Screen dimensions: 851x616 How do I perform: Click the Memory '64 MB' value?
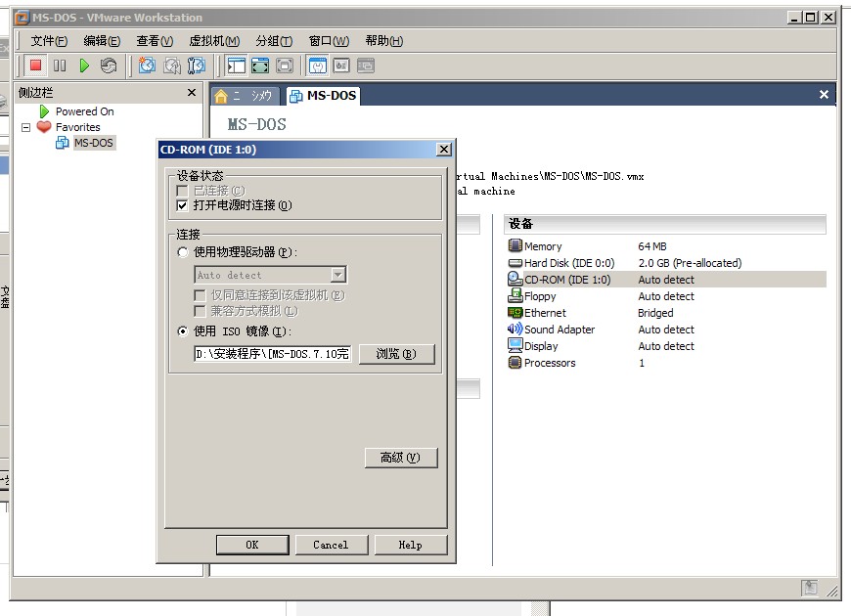[652, 246]
